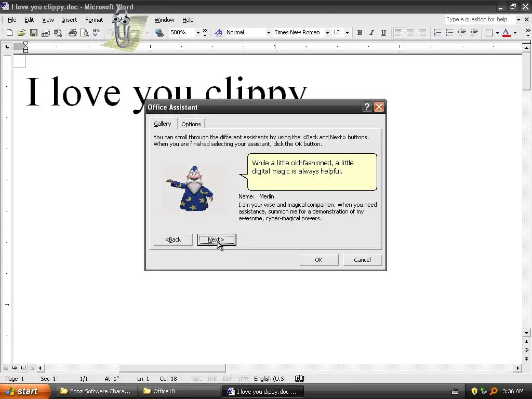
Task: Switch to Normal view button
Action: coord(5,367)
